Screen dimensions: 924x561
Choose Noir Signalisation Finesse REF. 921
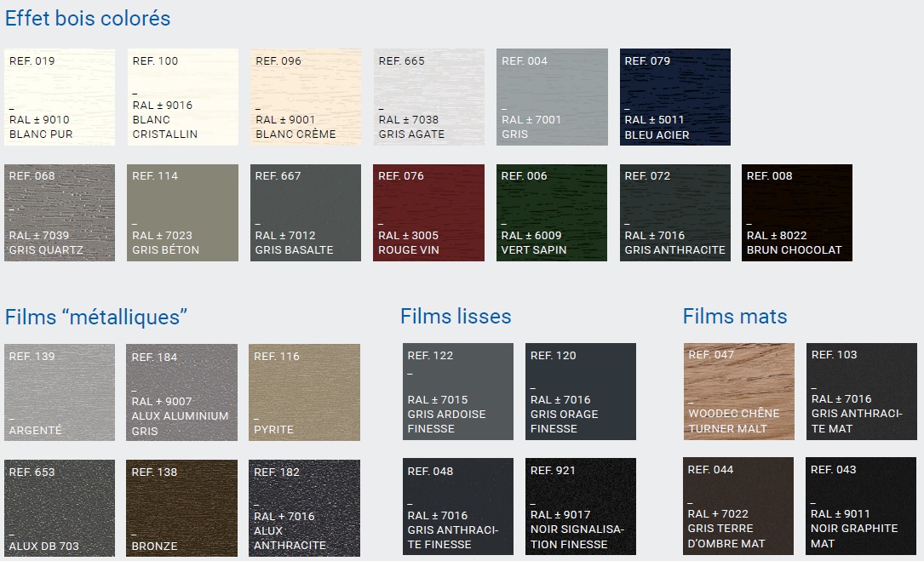point(581,507)
